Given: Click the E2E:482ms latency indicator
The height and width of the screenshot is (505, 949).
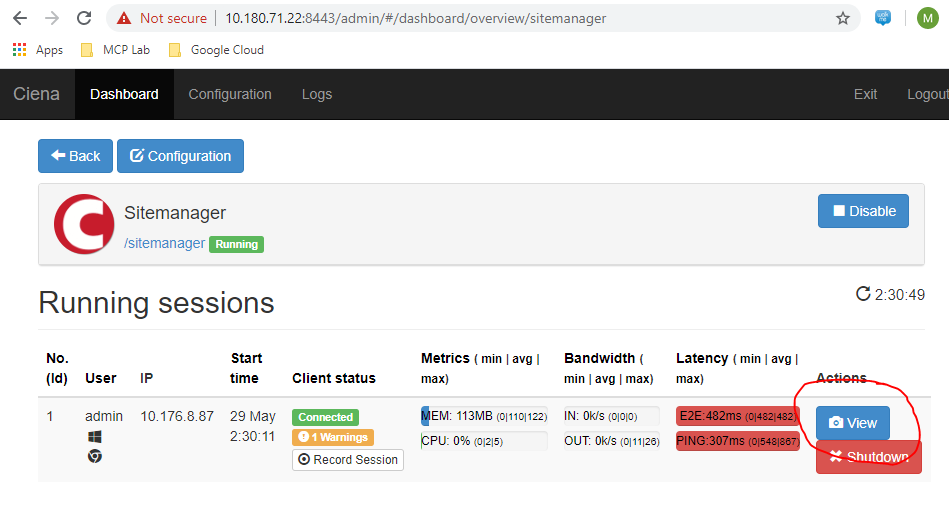Looking at the screenshot, I should pos(738,416).
